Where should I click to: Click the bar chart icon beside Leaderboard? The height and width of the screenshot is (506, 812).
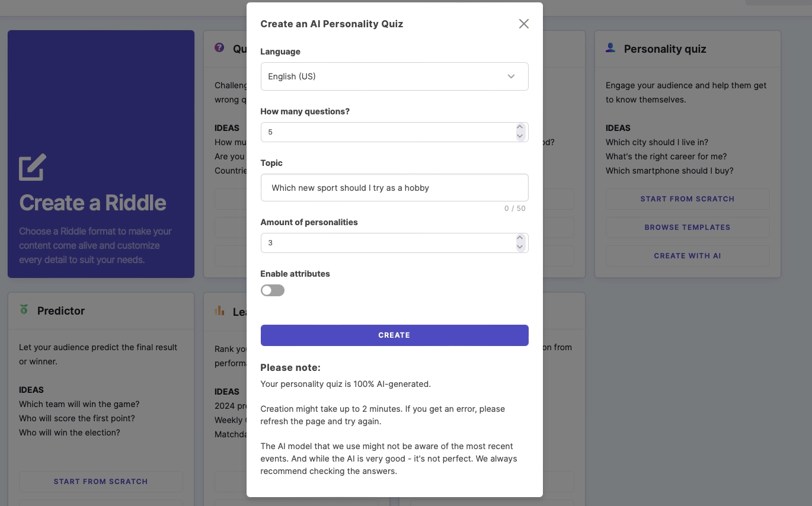click(219, 310)
